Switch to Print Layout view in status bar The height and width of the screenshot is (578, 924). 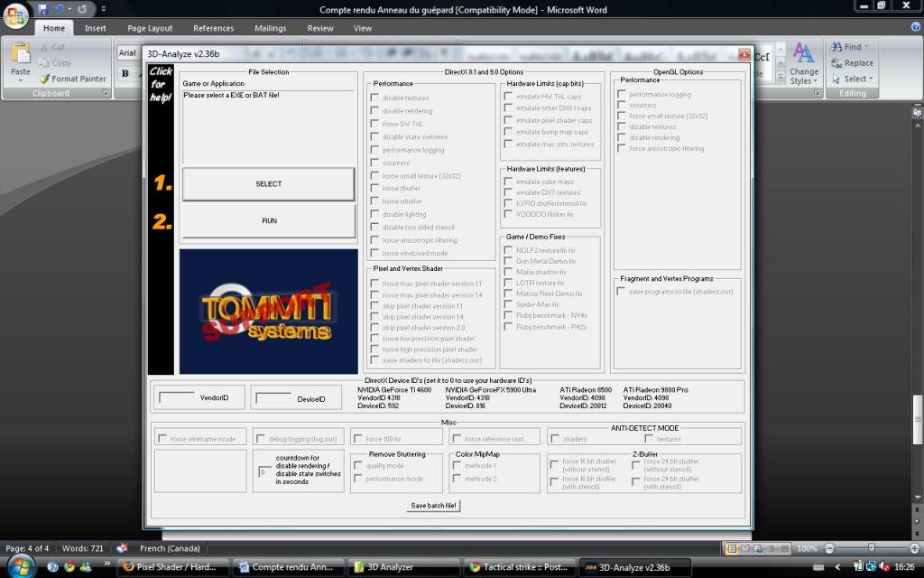coord(732,548)
